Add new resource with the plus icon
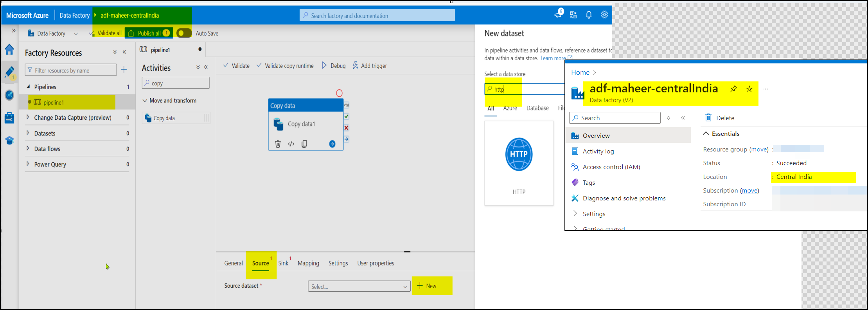This screenshot has height=310, width=868. 124,70
